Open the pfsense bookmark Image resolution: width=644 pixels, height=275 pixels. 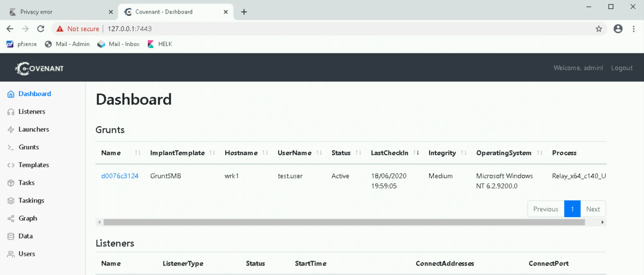coord(21,44)
